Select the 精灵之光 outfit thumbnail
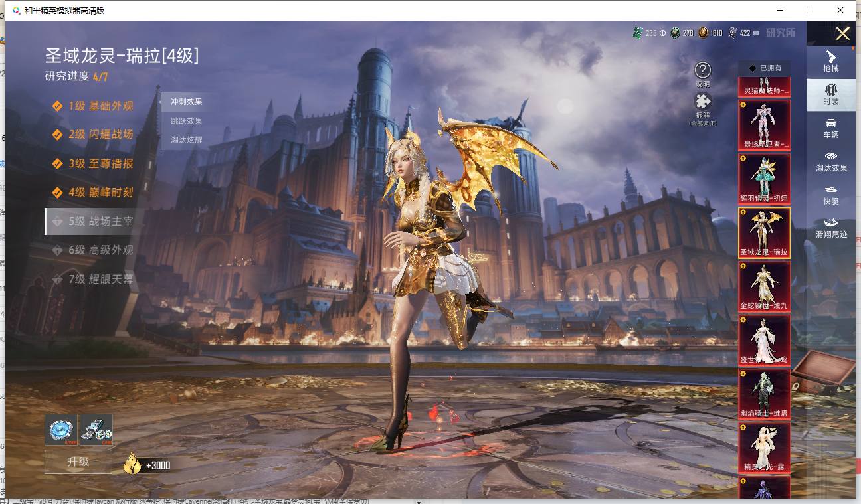 tap(765, 448)
